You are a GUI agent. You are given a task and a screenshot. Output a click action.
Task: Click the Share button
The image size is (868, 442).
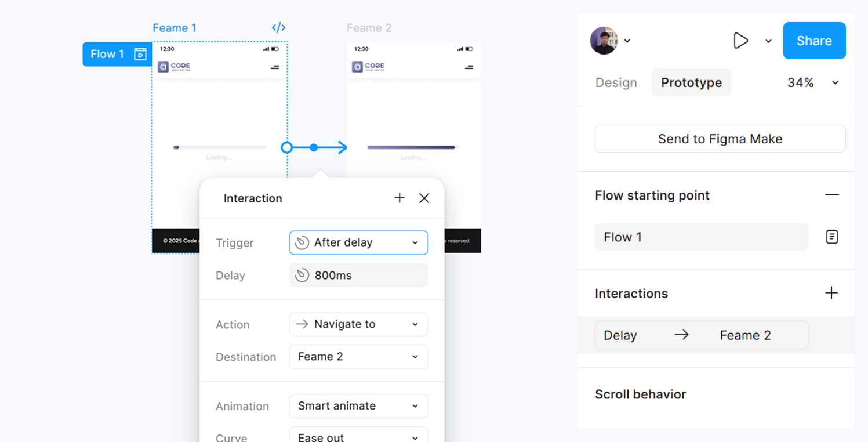coord(814,41)
